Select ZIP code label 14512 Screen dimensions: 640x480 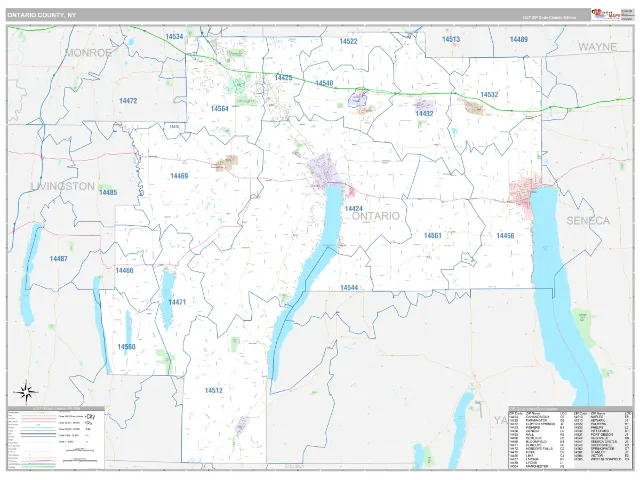coord(213,391)
